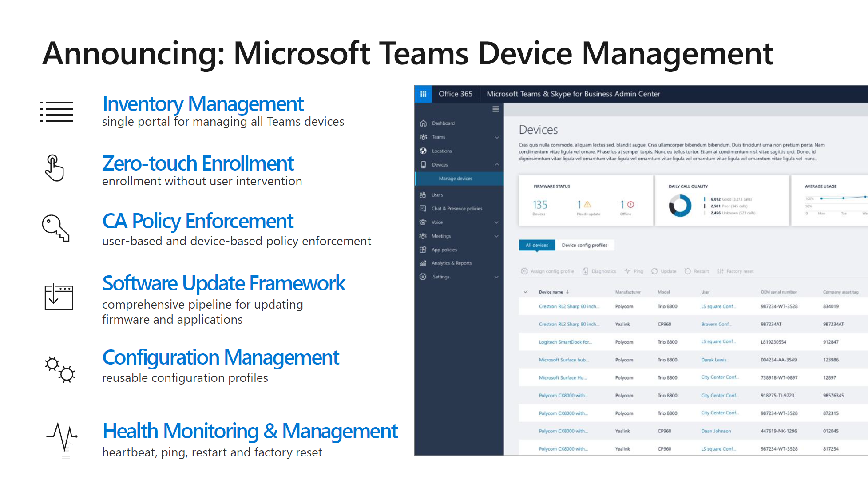Open the Office 365 app launcher waffle

pyautogui.click(x=423, y=94)
